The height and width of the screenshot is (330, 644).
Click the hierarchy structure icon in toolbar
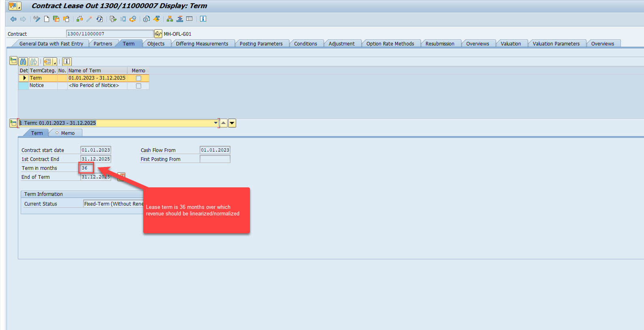point(170,19)
